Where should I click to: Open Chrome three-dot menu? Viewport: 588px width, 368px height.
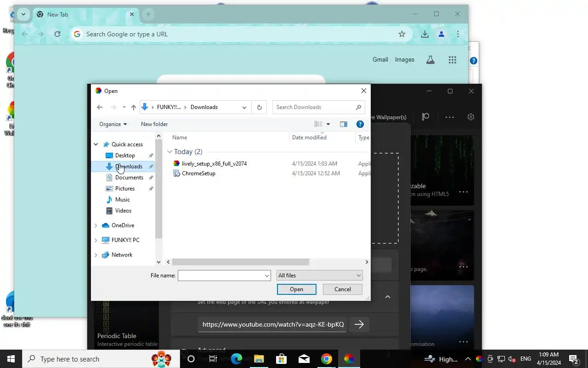458,34
